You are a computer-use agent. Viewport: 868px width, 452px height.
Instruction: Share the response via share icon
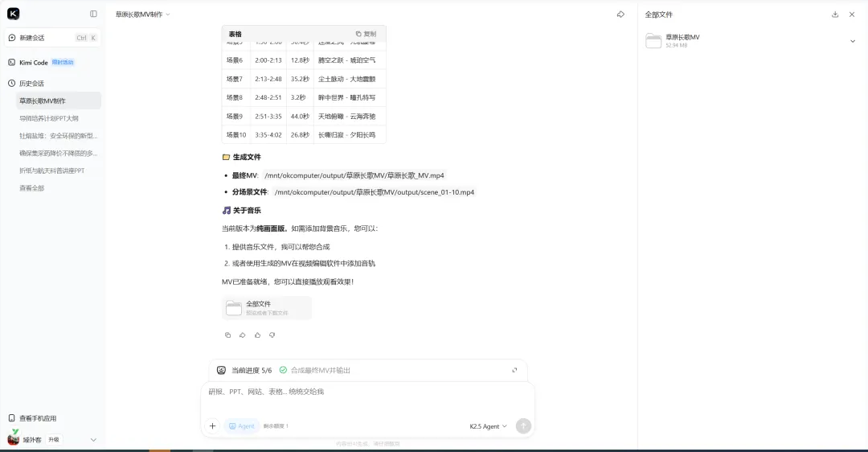point(243,335)
